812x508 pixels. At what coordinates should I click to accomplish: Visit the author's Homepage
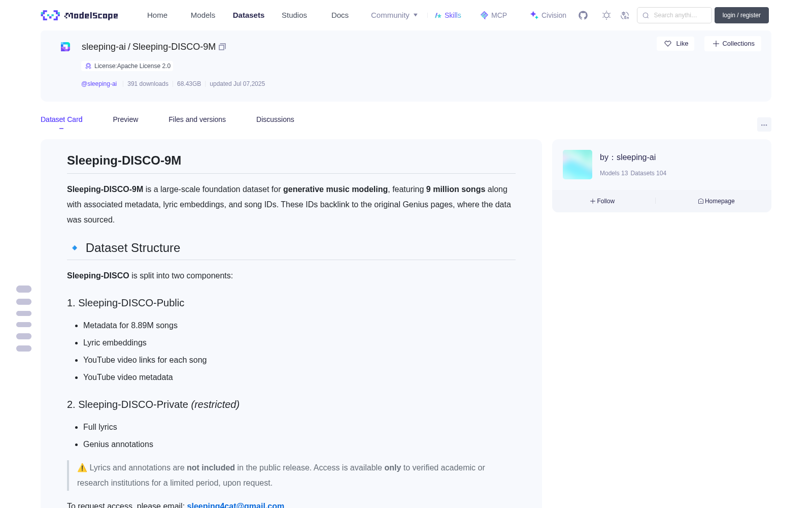tap(716, 201)
